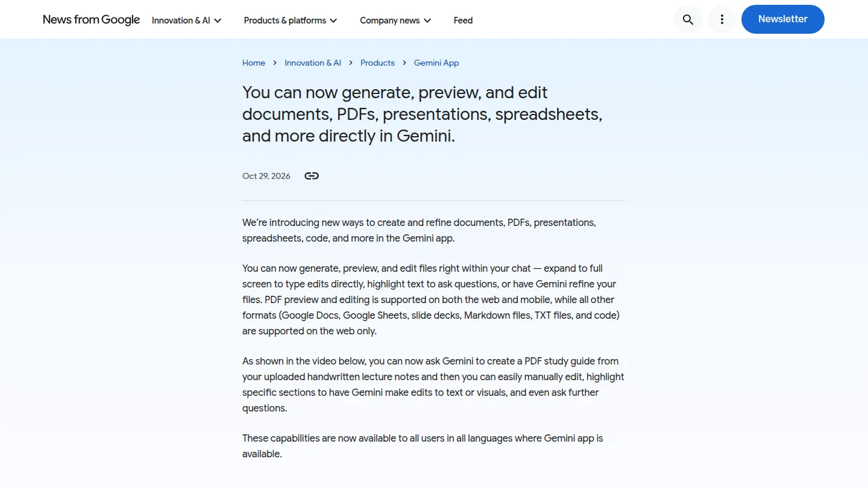868x488 pixels.
Task: Copy article link via chain icon
Action: [x=312, y=176]
